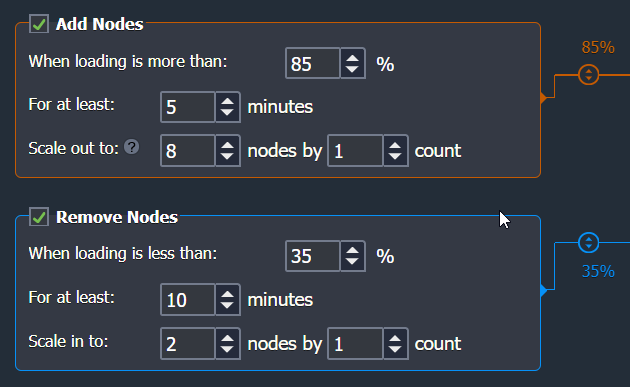Screen dimensions: 630x387
Task: Disable the Add Nodes checkbox
Action: tap(39, 24)
